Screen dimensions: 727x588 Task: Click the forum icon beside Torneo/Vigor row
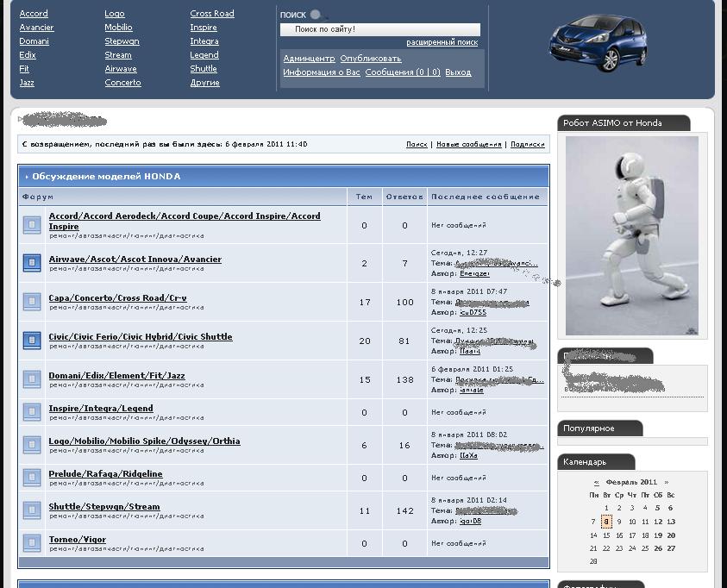tap(32, 543)
